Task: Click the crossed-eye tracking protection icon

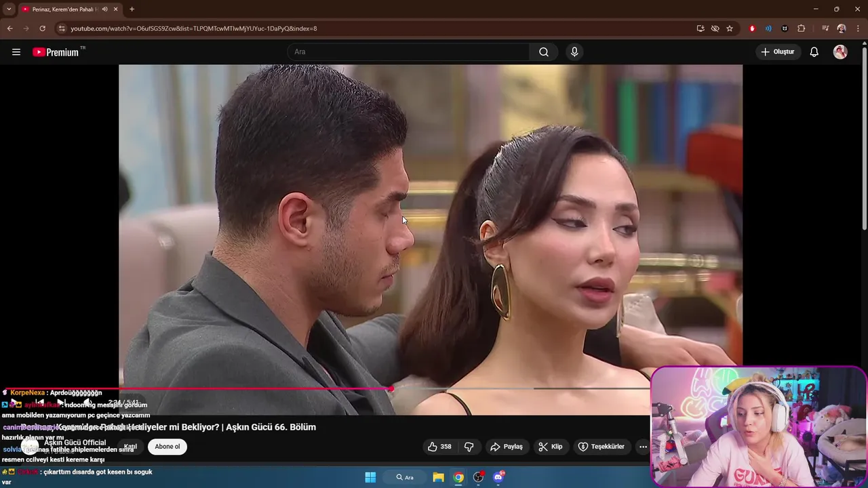Action: [715, 28]
